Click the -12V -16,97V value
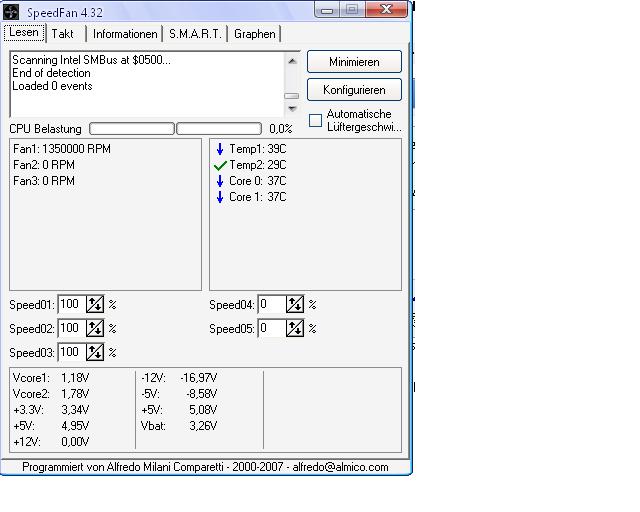This screenshot has height=512, width=640. 199,378
